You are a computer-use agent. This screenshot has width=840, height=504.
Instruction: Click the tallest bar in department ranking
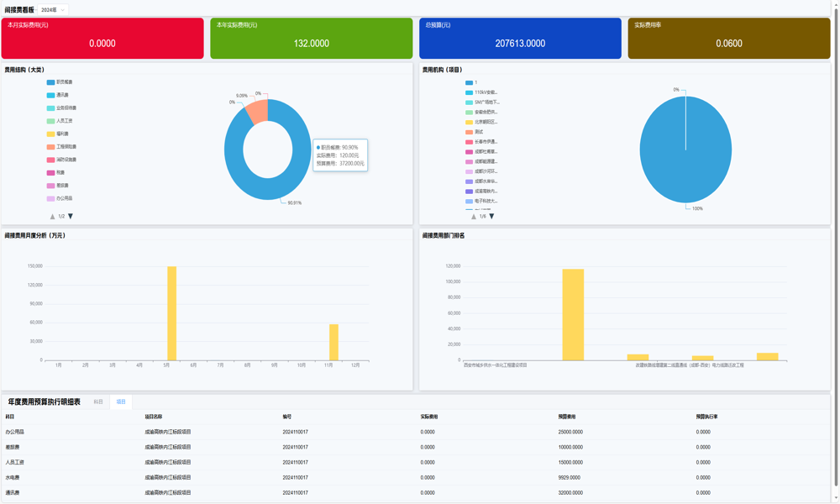573,314
